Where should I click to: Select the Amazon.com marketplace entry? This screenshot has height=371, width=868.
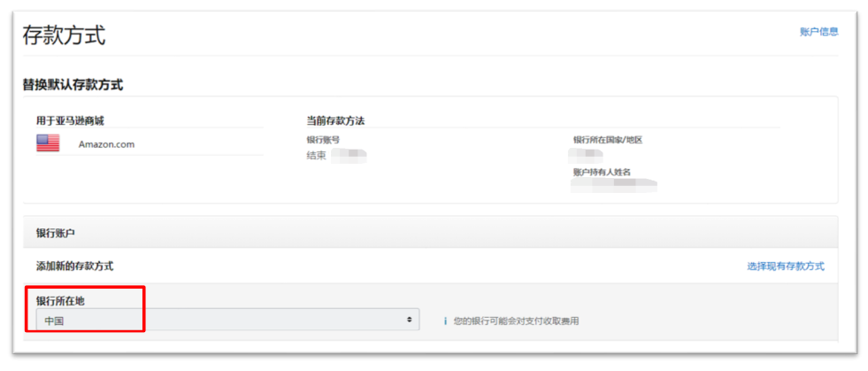[106, 144]
